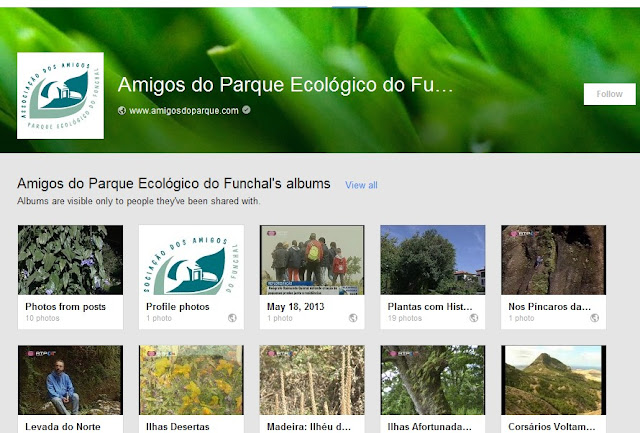The width and height of the screenshot is (640, 433).
Task: Click the public globe icon on Profile photos album
Action: (x=232, y=318)
